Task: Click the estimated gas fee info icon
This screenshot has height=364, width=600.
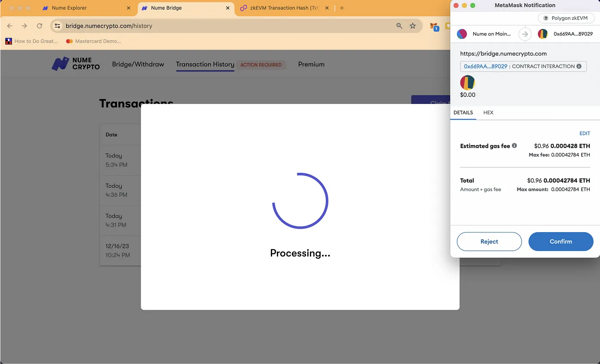Action: coord(514,146)
